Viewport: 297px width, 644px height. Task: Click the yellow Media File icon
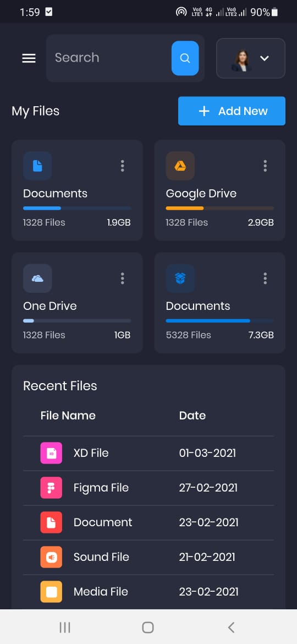(51, 591)
